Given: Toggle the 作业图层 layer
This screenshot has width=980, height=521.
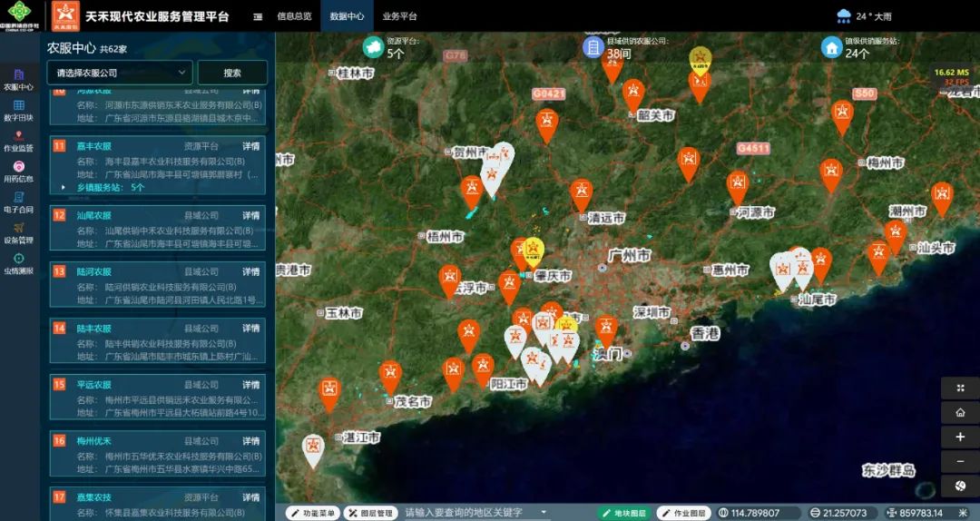Looking at the screenshot, I should pos(683,513).
